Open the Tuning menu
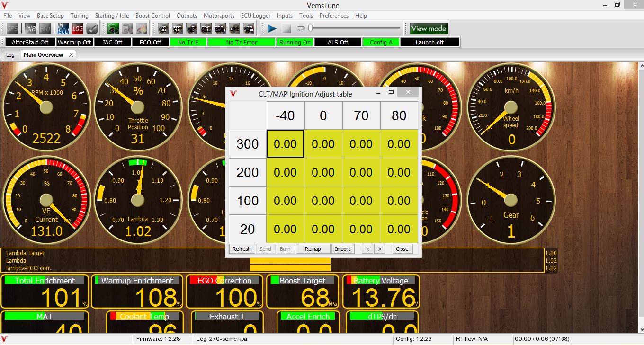 80,16
